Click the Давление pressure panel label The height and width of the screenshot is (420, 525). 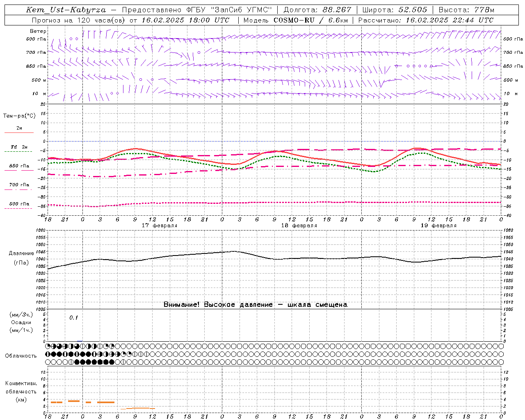(21, 253)
